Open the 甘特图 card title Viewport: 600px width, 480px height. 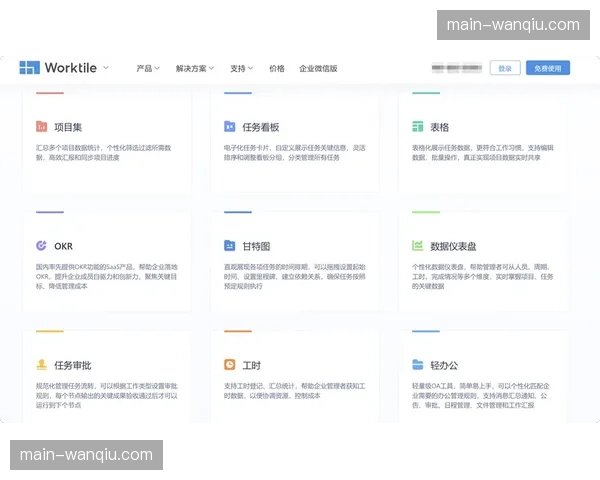point(256,246)
